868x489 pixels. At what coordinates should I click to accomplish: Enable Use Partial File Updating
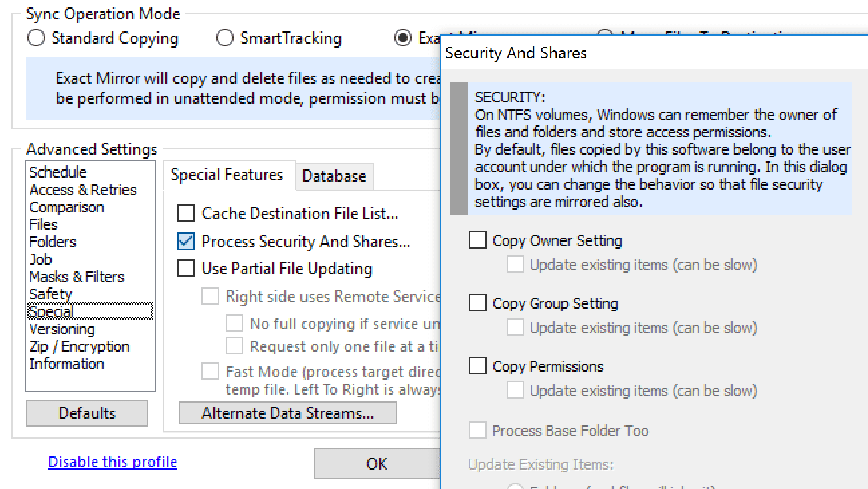coord(185,268)
